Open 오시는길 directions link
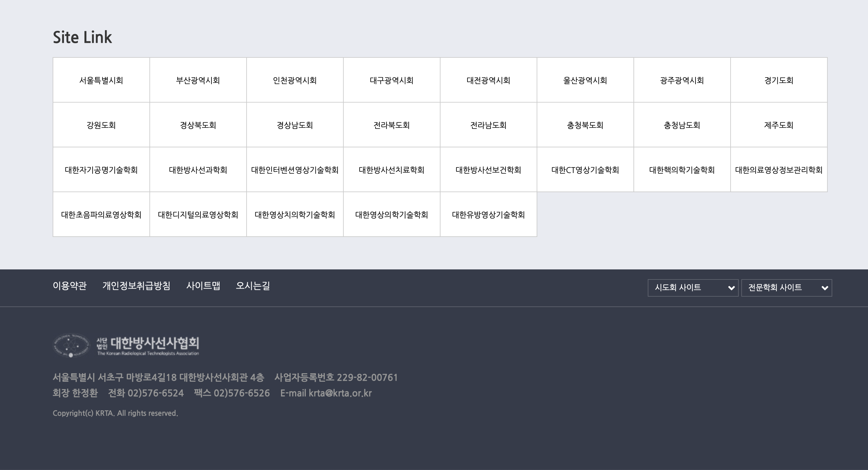The image size is (868, 470). point(253,286)
